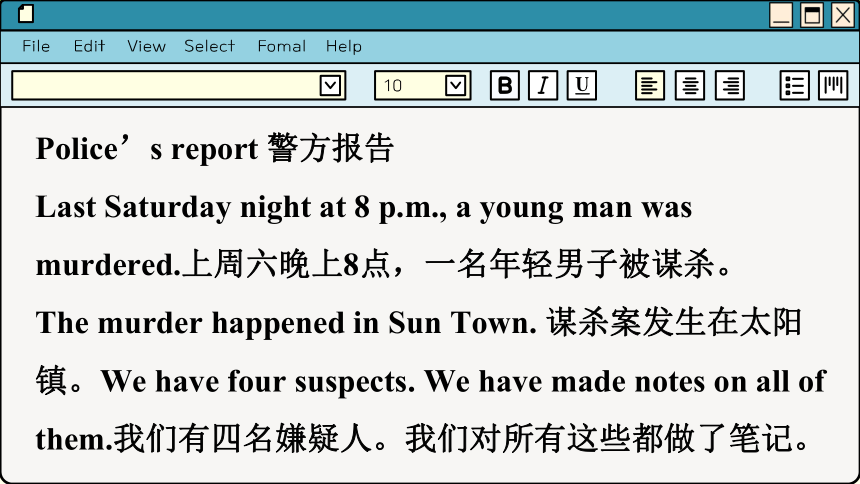The image size is (860, 484).
Task: Toggle Underline formatting button
Action: pos(582,86)
